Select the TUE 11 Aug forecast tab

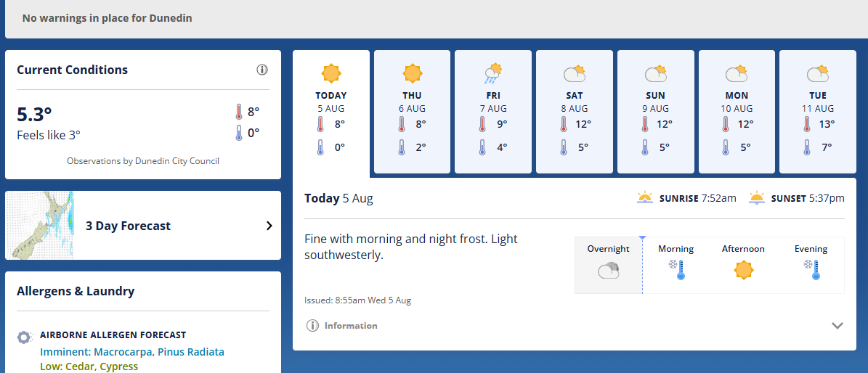[x=818, y=112]
